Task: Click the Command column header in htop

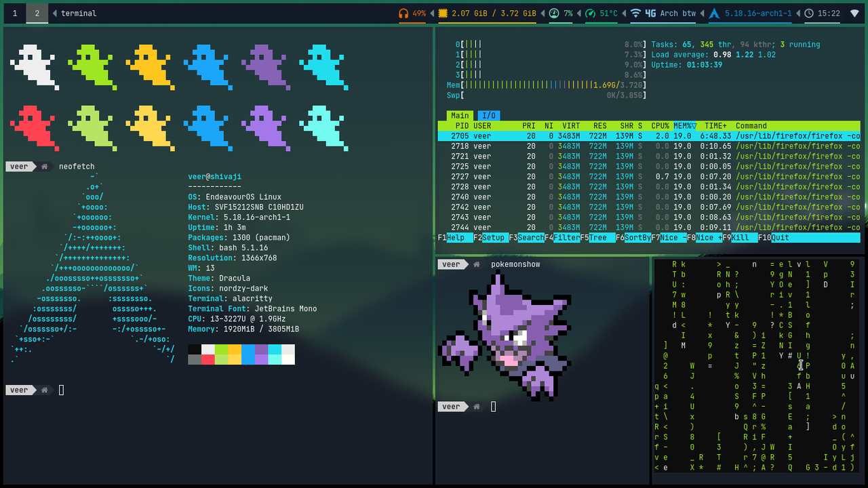Action: point(751,126)
